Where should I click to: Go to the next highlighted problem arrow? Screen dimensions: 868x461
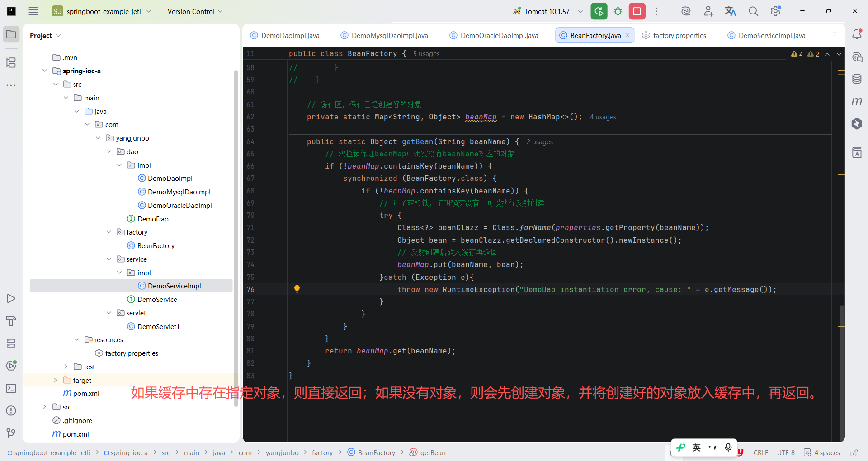click(x=839, y=54)
